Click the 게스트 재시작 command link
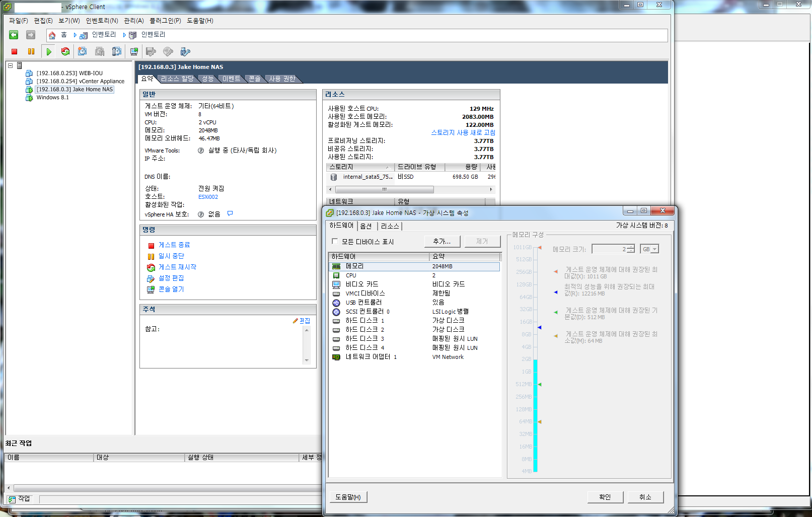The height and width of the screenshot is (517, 812). click(177, 267)
